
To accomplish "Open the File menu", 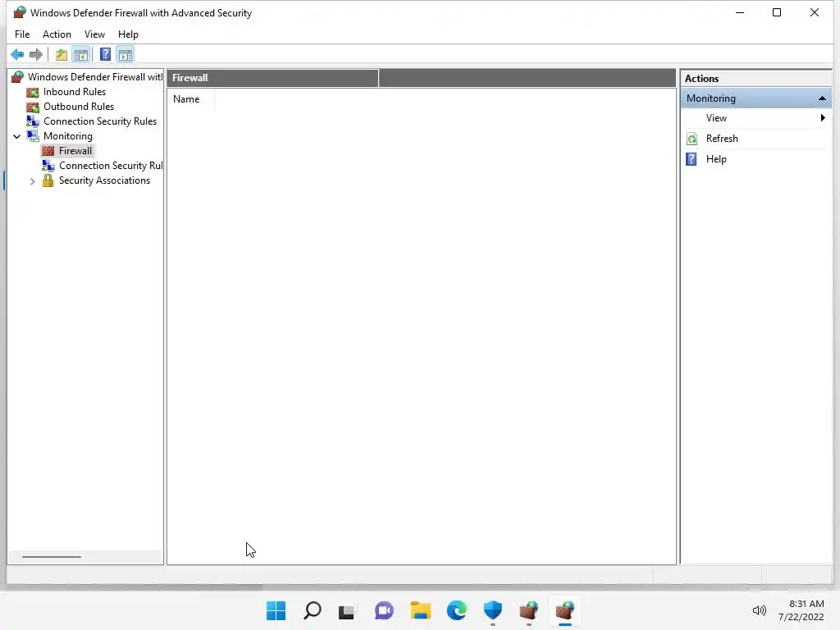I will click(22, 34).
